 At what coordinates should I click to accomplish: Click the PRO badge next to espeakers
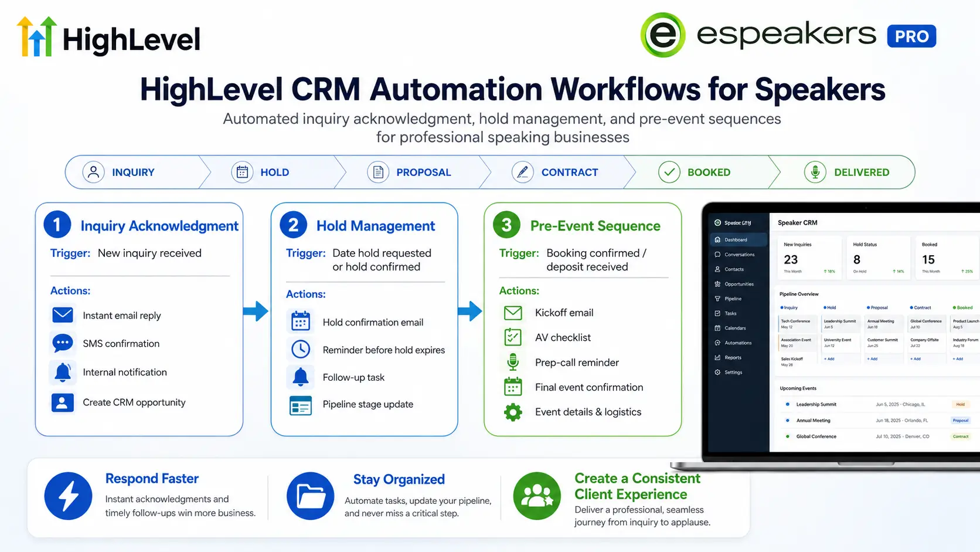(x=911, y=36)
